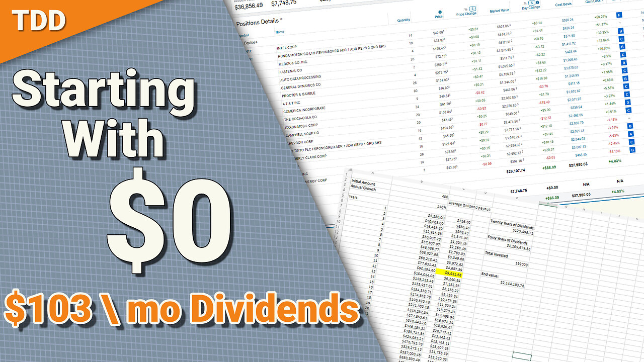This screenshot has height=362, width=644.
Task: Select the Total invested label cell
Action: point(497,255)
